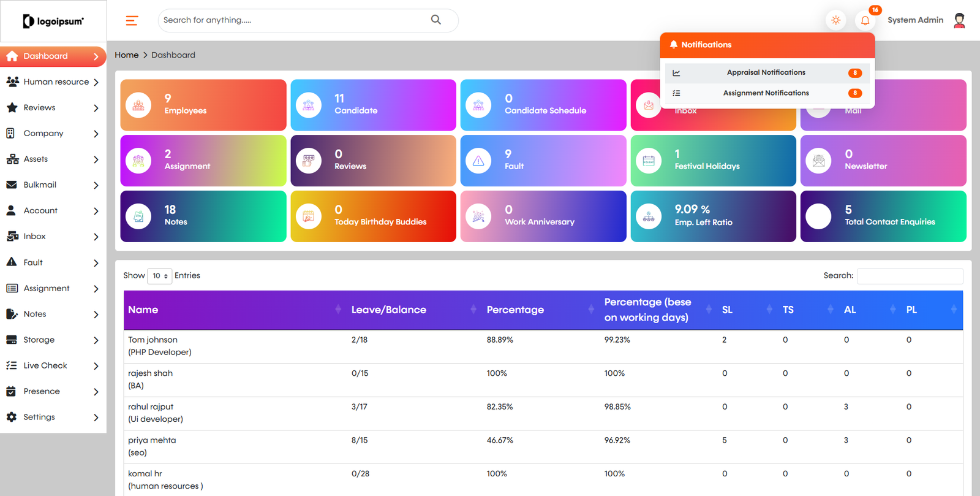Click the Live Check sidebar icon
The width and height of the screenshot is (980, 496).
(11, 365)
